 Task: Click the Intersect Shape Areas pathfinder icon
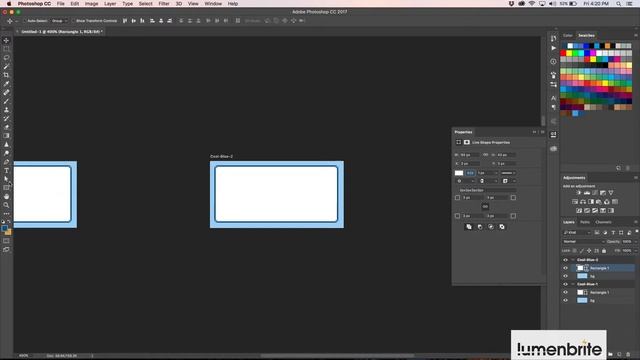(491, 227)
